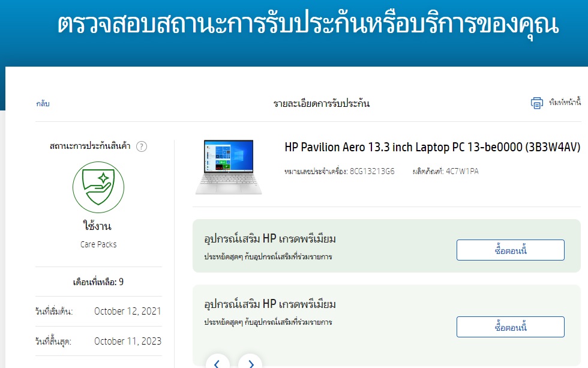Click the สถานะการประกันสินค้า label

point(90,146)
